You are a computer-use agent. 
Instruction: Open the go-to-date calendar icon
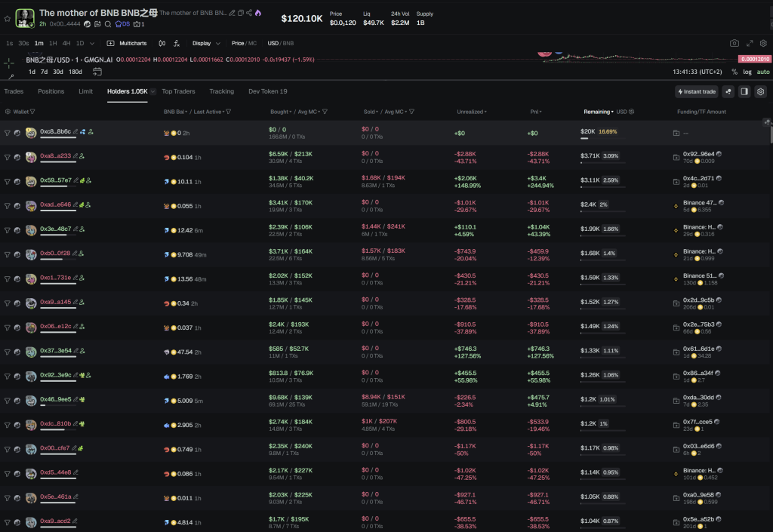97,72
